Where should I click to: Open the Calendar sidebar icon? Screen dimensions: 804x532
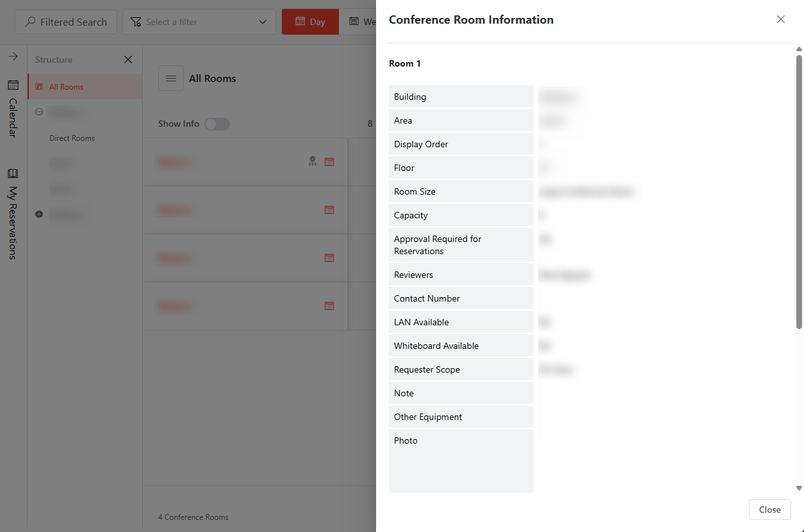point(13,85)
